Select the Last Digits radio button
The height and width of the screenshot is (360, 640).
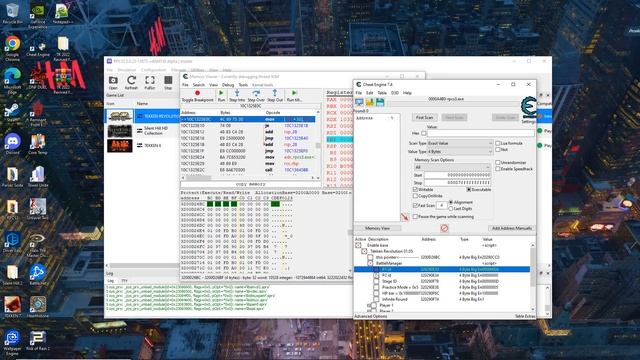[451, 209]
